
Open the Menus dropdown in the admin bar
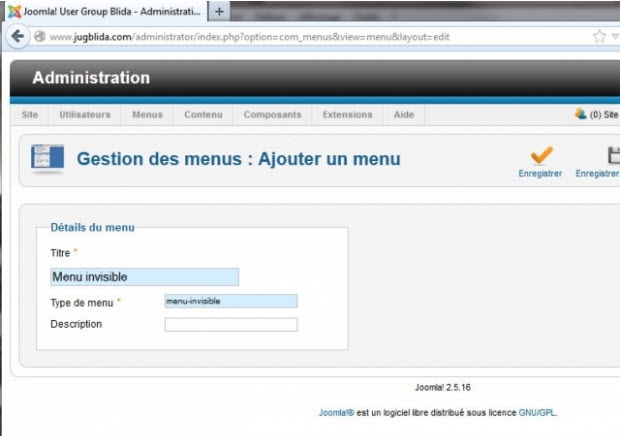[147, 115]
